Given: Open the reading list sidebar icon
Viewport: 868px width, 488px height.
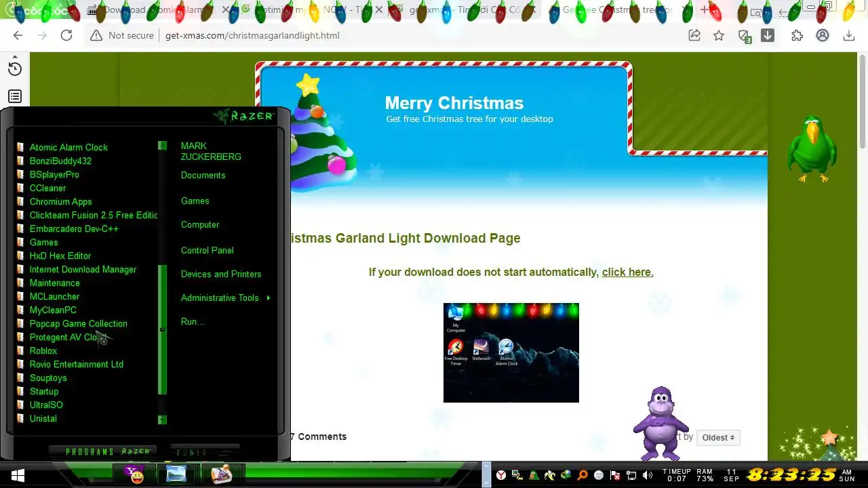Looking at the screenshot, I should pyautogui.click(x=15, y=97).
